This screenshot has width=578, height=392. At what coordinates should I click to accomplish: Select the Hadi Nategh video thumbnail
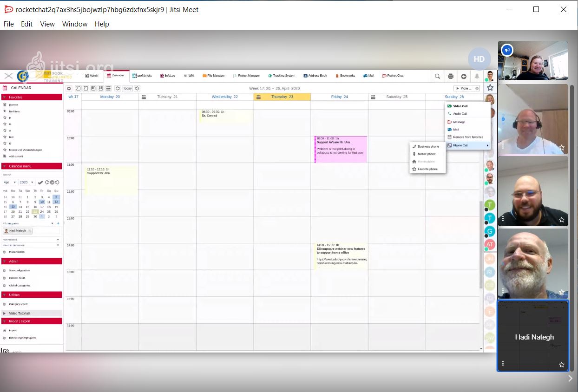click(533, 336)
